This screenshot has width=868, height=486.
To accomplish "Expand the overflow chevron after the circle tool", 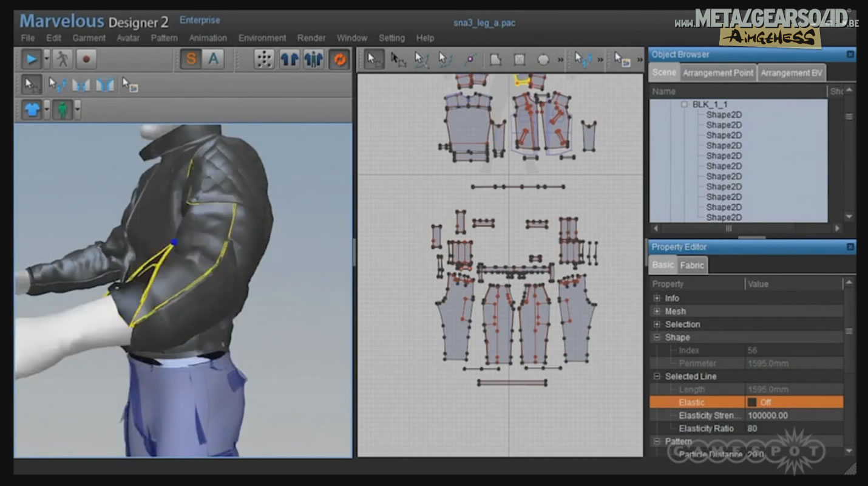I will pos(560,60).
